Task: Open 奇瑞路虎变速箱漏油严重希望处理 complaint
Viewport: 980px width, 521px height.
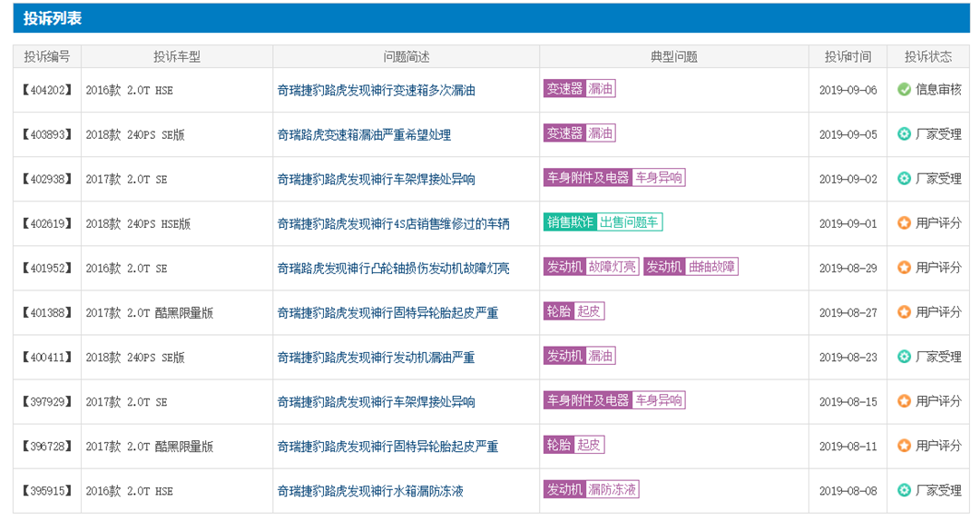Action: (x=364, y=135)
